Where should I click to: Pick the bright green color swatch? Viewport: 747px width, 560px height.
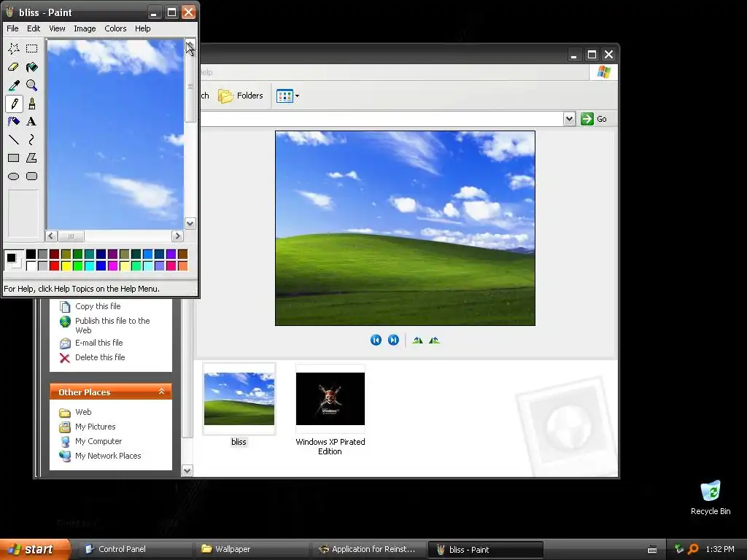pyautogui.click(x=77, y=265)
